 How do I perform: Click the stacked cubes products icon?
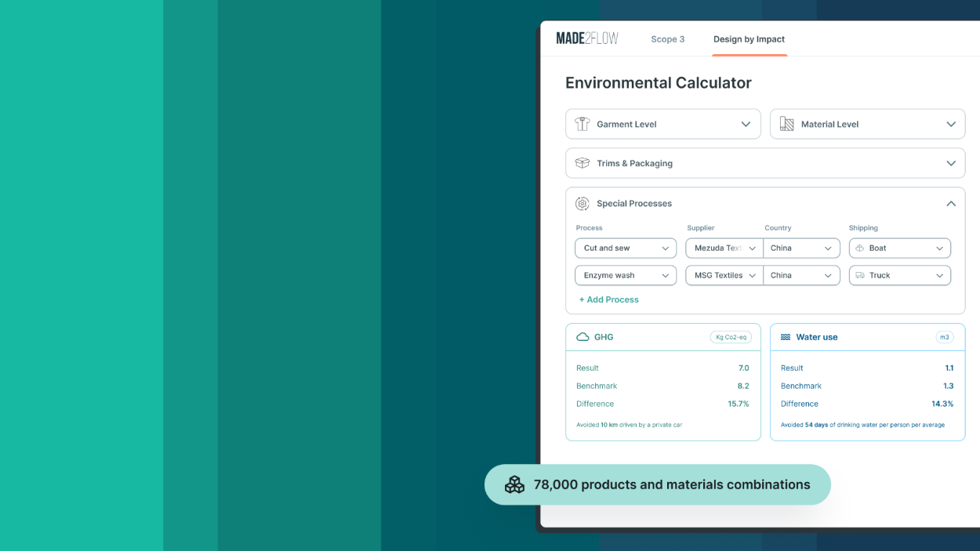tap(514, 484)
